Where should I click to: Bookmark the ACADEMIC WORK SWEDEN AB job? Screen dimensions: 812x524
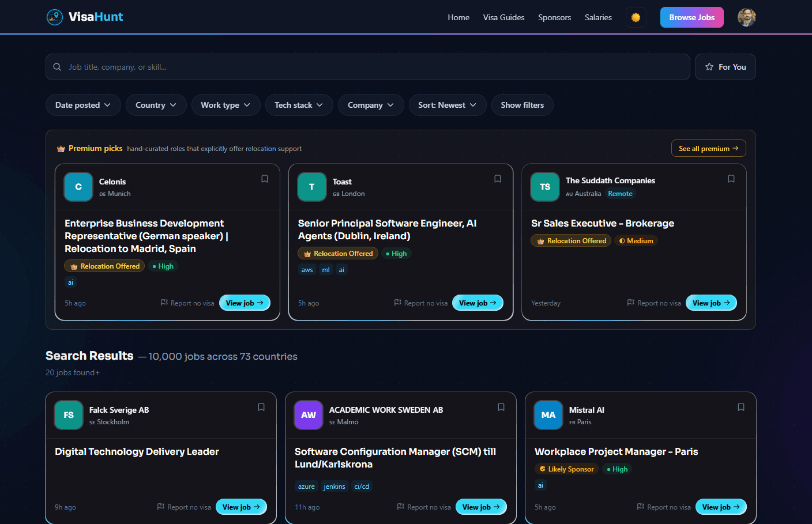click(501, 407)
